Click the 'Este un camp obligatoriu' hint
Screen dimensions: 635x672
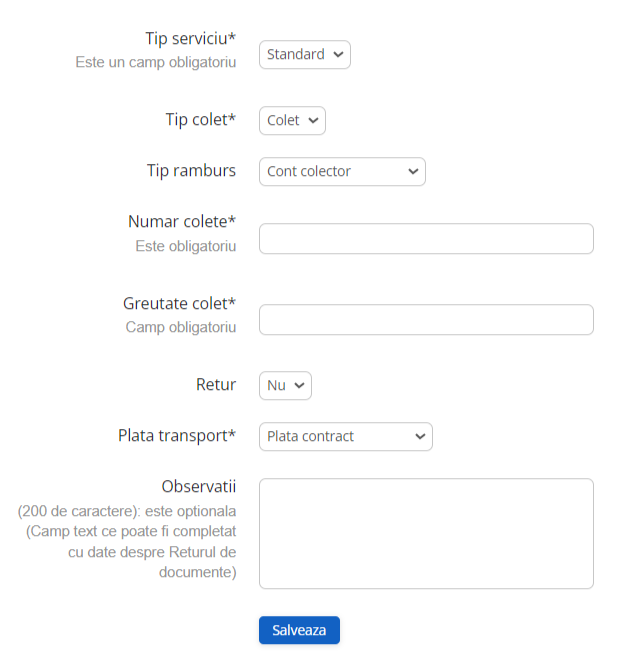pyautogui.click(x=156, y=62)
